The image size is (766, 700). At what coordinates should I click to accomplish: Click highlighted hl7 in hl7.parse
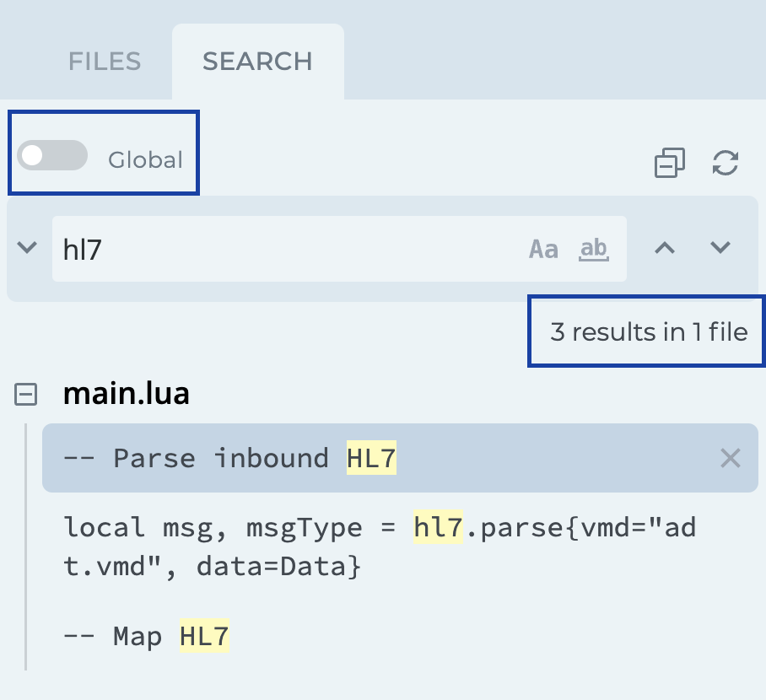point(438,529)
